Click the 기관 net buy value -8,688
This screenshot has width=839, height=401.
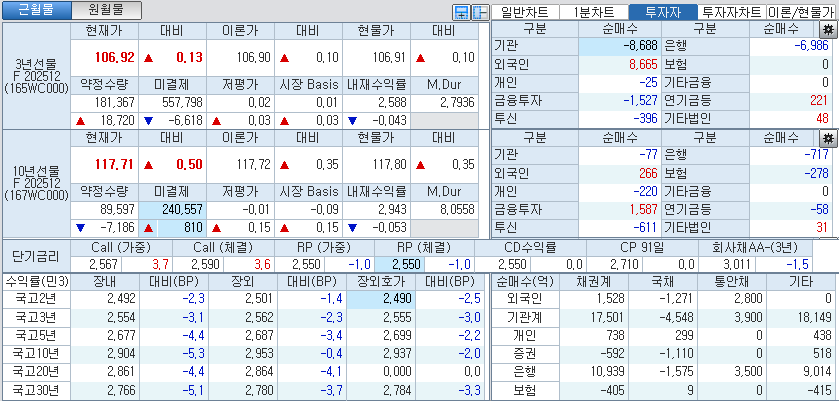click(640, 47)
